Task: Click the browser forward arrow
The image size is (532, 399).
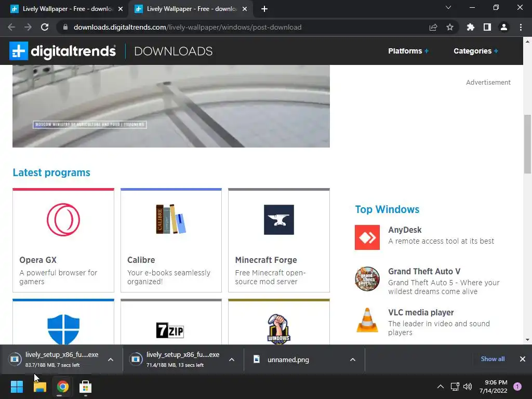Action: click(28, 27)
